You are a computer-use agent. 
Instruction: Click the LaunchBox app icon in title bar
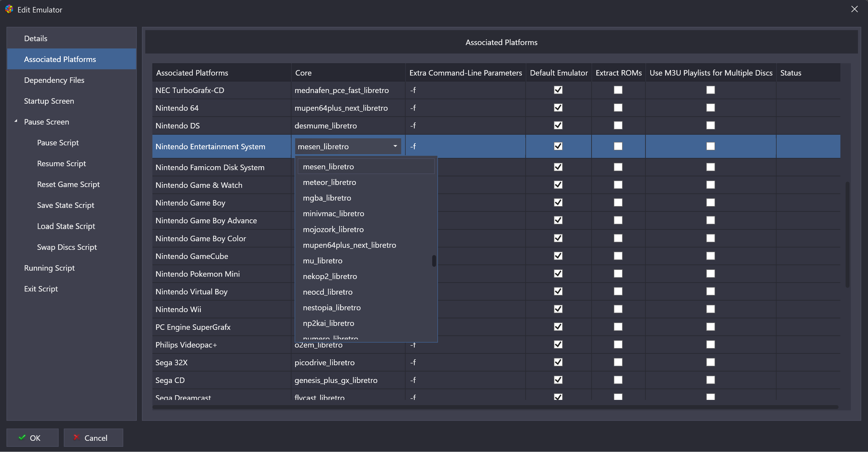click(9, 9)
